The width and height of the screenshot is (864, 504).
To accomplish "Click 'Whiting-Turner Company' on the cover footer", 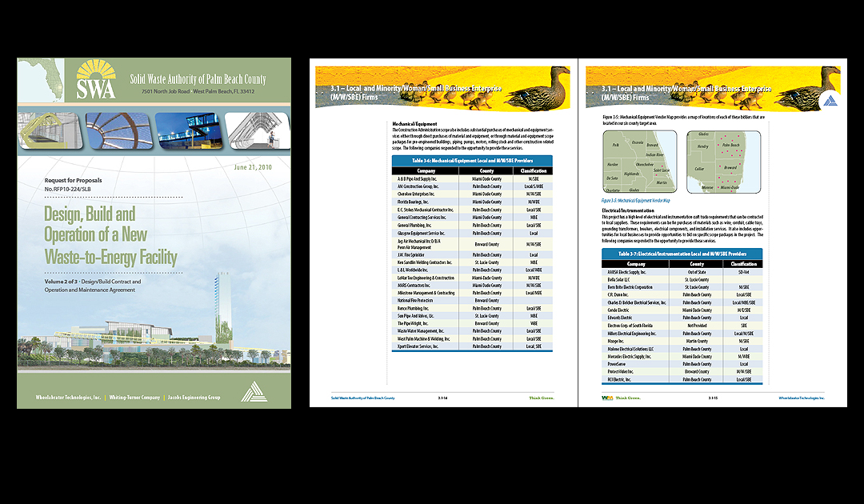I will [134, 397].
